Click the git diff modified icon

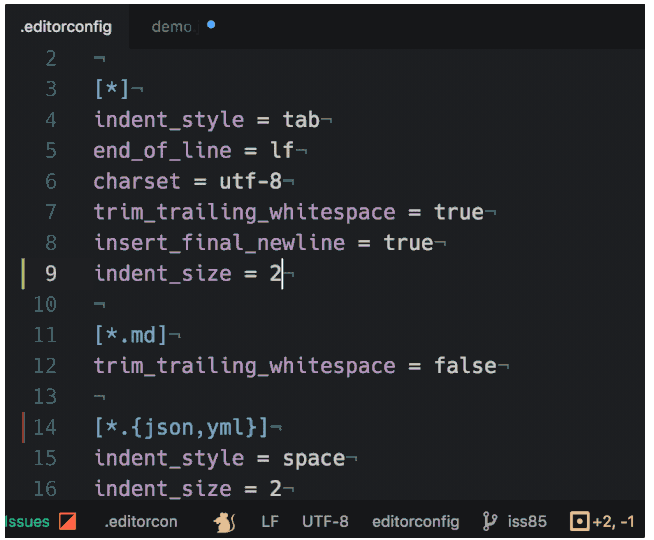tap(580, 522)
